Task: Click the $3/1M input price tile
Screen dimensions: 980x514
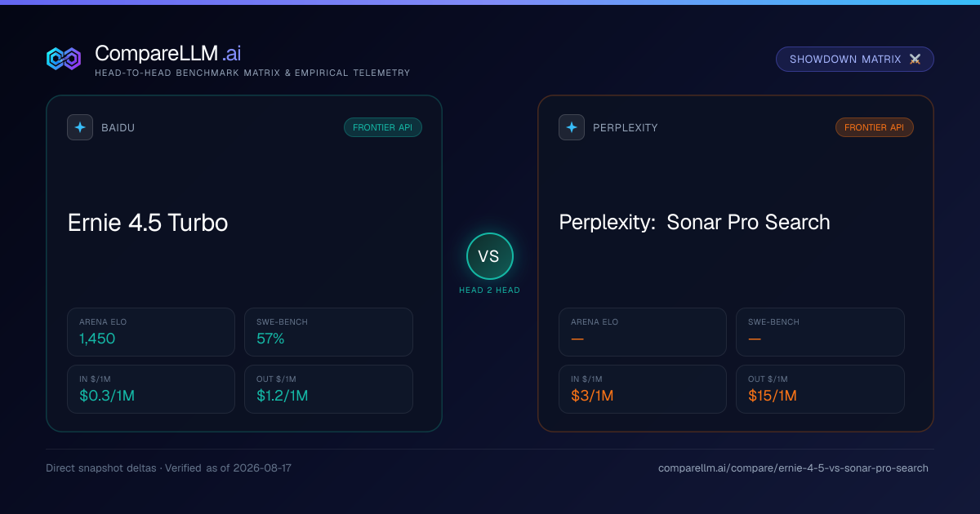Action: coord(643,389)
